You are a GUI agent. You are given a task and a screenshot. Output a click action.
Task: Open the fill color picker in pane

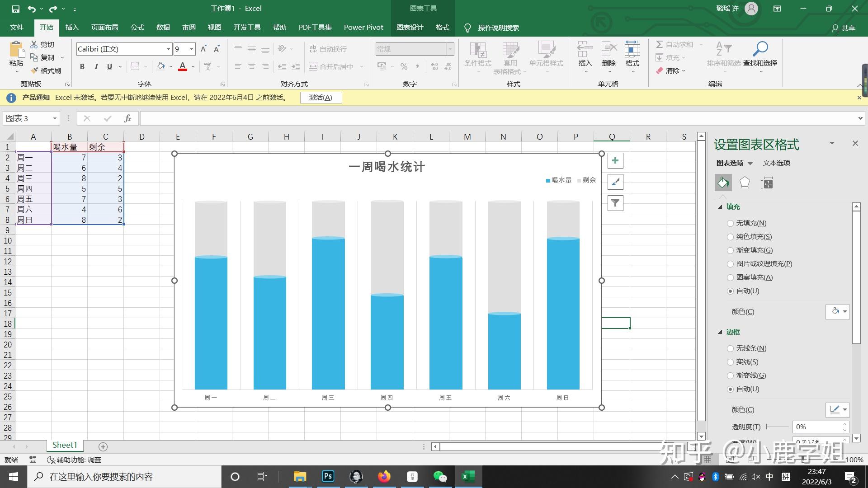tap(838, 312)
